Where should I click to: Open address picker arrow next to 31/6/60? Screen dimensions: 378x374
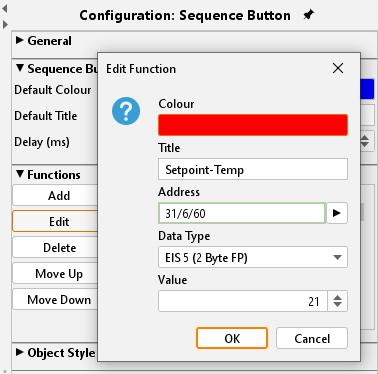[337, 213]
